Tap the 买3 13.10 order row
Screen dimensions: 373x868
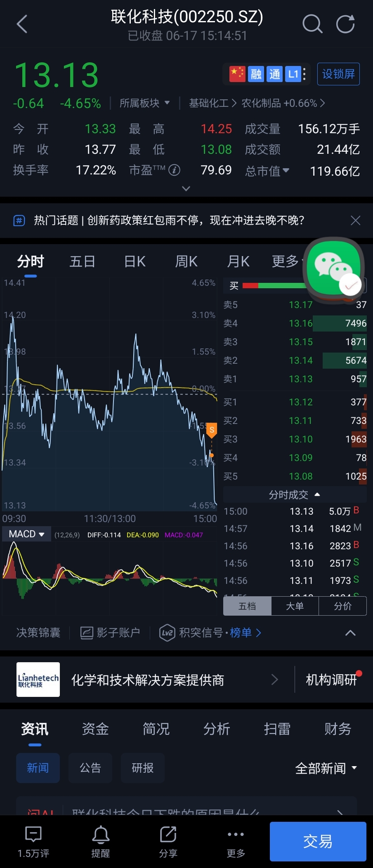click(x=295, y=439)
